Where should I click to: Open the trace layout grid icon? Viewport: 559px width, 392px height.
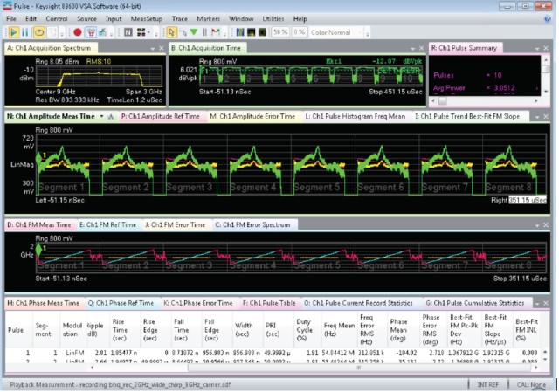[141, 32]
